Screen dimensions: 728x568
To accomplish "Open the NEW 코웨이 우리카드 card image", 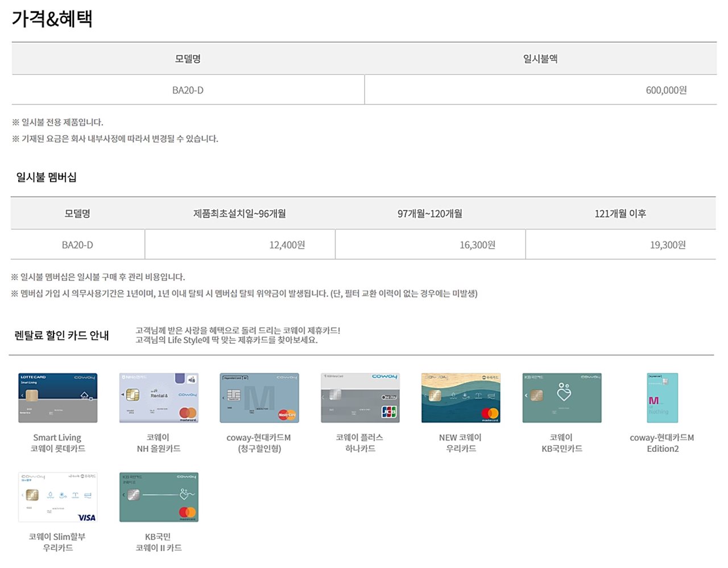I will tap(461, 398).
